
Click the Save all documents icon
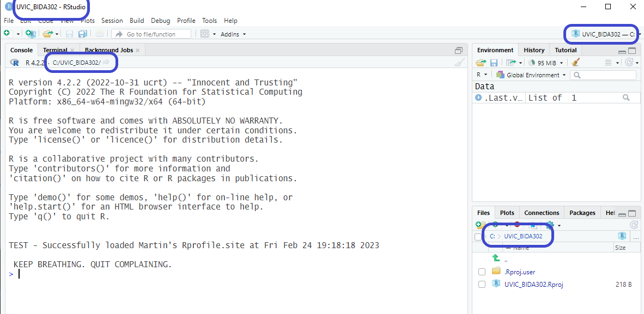(x=82, y=34)
